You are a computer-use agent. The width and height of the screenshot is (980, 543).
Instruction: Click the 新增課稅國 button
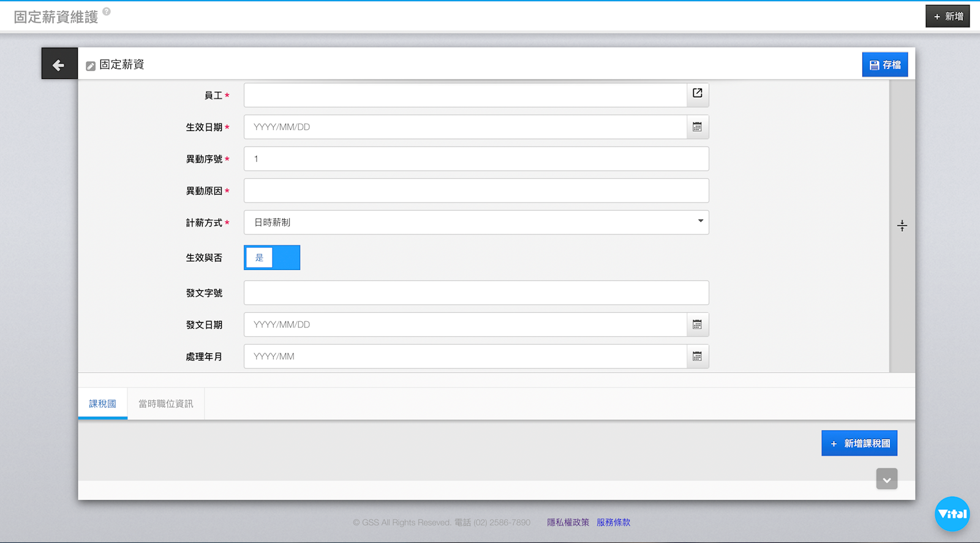859,443
